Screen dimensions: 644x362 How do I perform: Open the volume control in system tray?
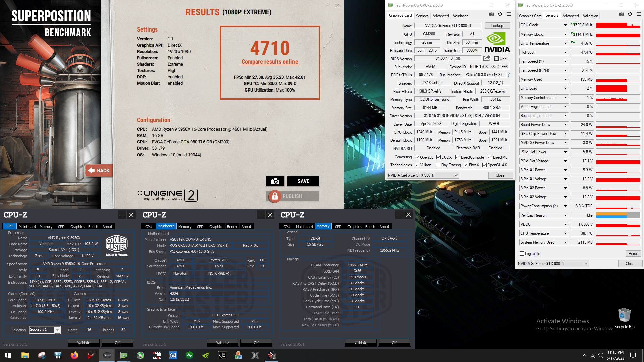(x=601, y=355)
